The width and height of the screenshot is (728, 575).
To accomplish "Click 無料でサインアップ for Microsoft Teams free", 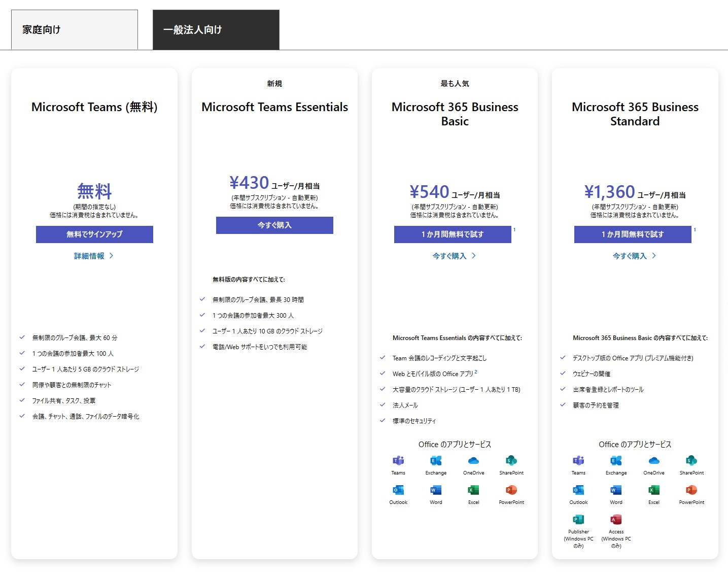I will coord(94,234).
